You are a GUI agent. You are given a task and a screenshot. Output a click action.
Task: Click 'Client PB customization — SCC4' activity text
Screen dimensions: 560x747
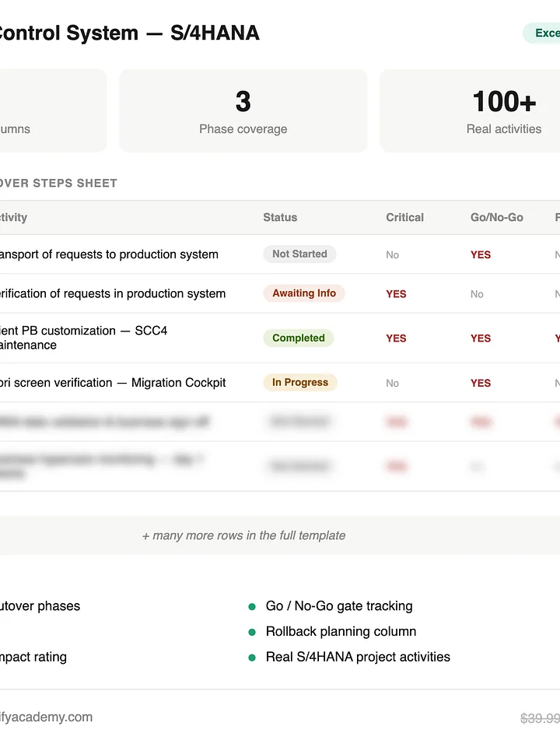[83, 338]
